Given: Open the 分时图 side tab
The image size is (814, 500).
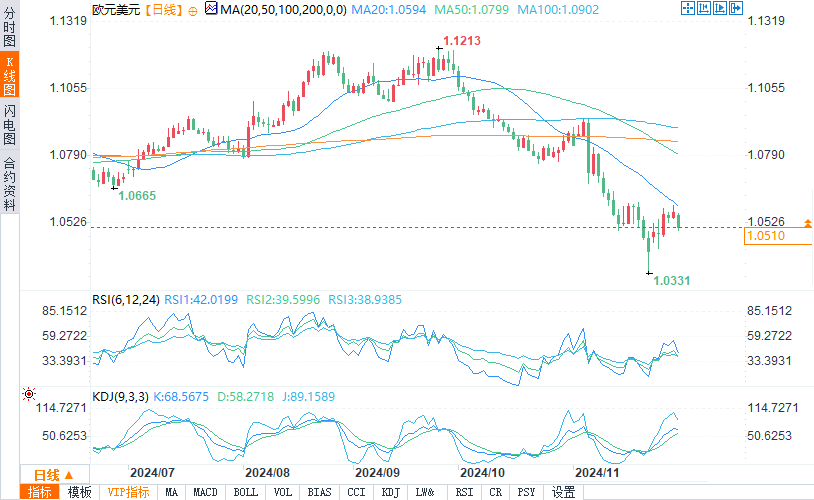Looking at the screenshot, I should pos(9,27).
